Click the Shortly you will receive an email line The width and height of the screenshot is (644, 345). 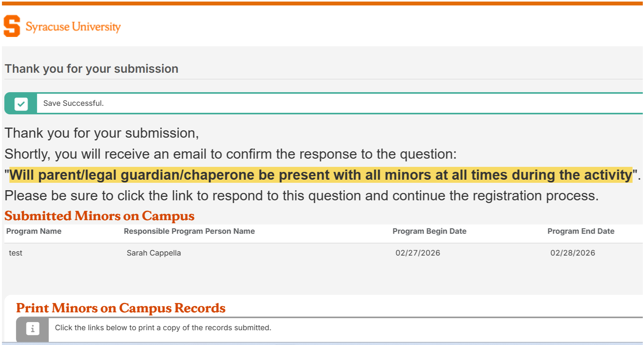(x=231, y=154)
